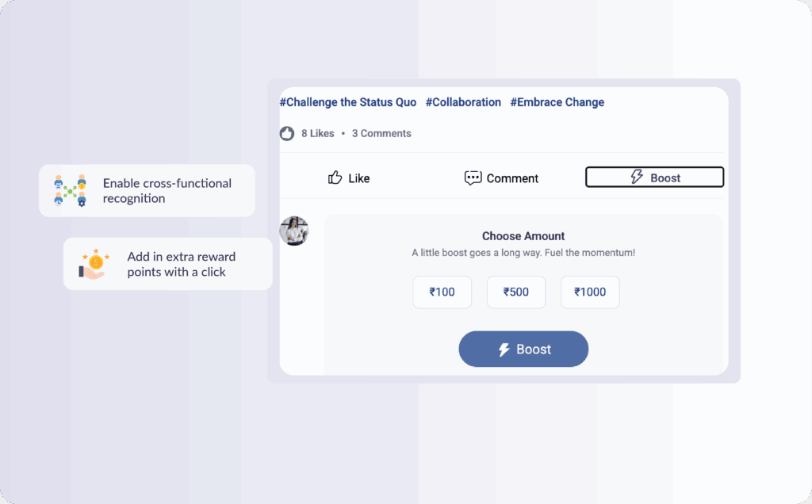Click the lightning icon in blue Boost button
Screen dimensions: 812x504
click(x=504, y=349)
